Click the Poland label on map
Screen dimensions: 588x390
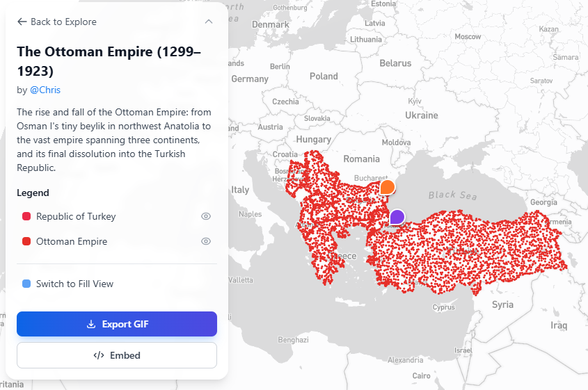point(324,76)
